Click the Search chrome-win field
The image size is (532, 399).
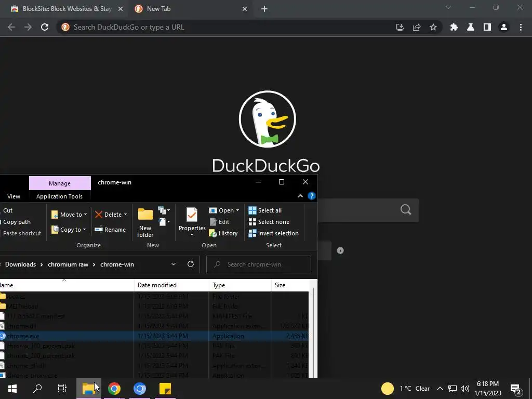point(259,264)
